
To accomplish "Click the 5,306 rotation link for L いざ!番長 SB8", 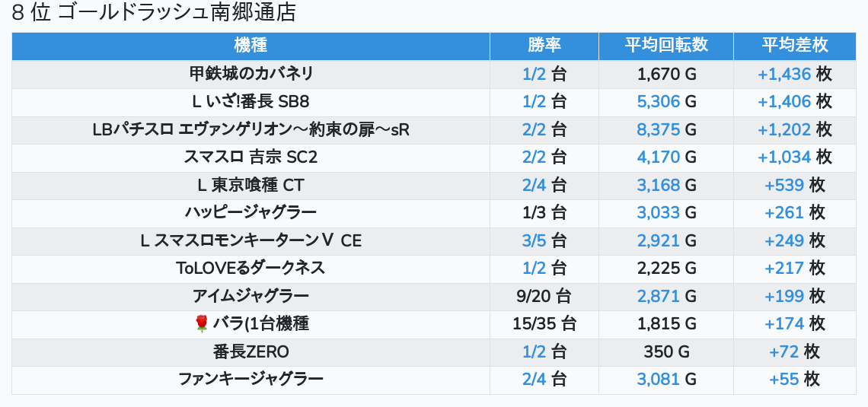I will tap(658, 102).
